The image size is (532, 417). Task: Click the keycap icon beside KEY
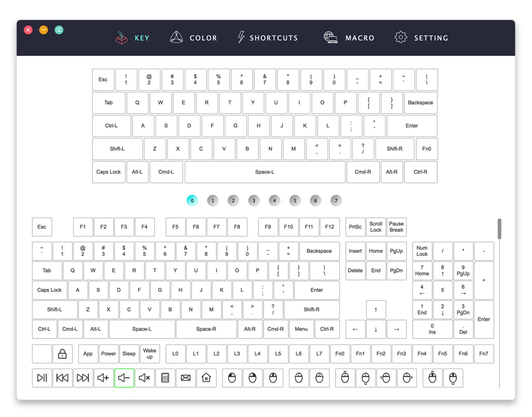coord(121,38)
